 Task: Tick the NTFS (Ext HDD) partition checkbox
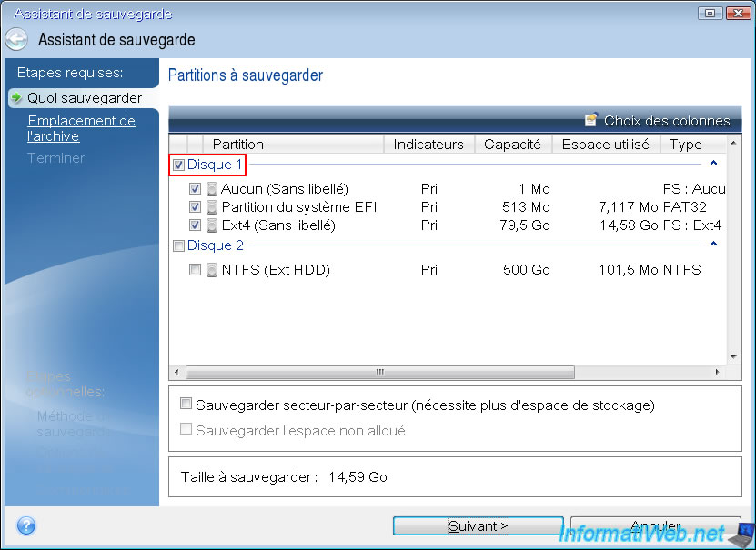pyautogui.click(x=195, y=270)
